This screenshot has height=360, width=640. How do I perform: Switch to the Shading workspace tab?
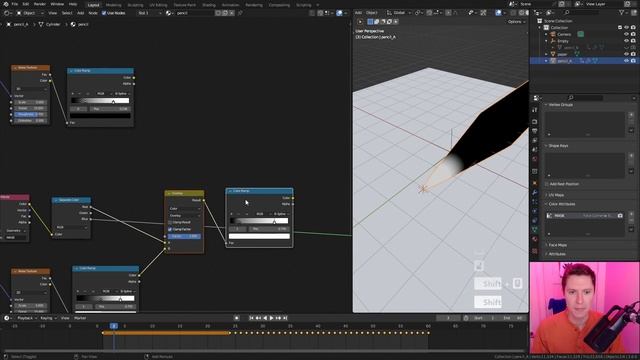(209, 5)
